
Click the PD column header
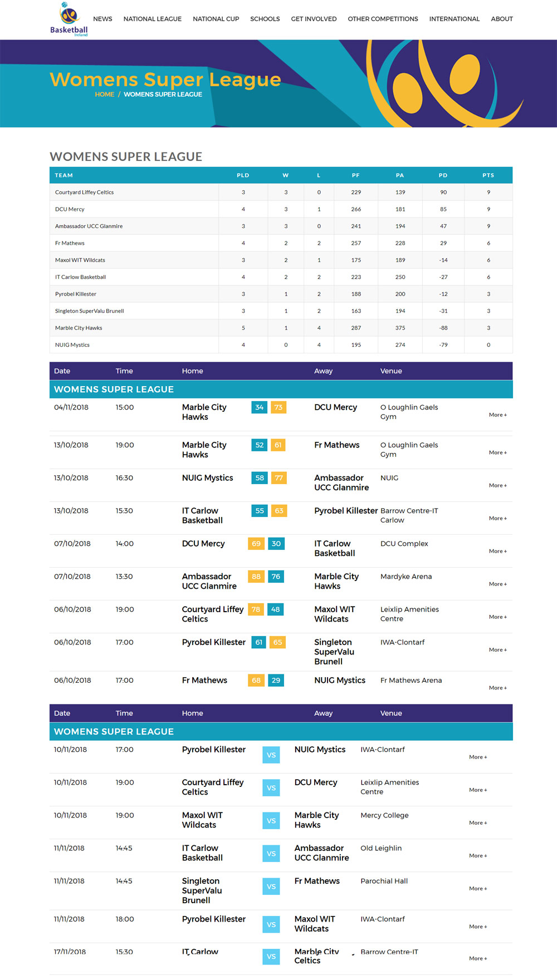point(443,175)
